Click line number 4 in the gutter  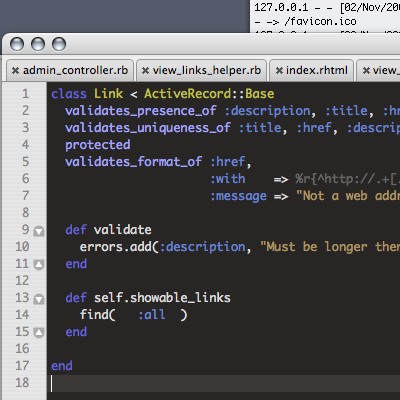click(26, 145)
